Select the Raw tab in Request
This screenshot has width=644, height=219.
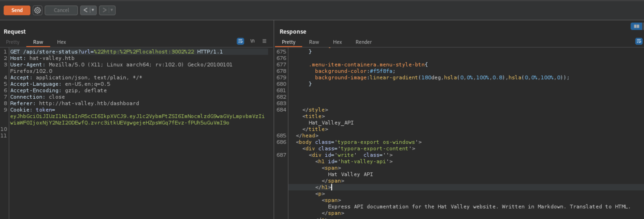click(38, 42)
